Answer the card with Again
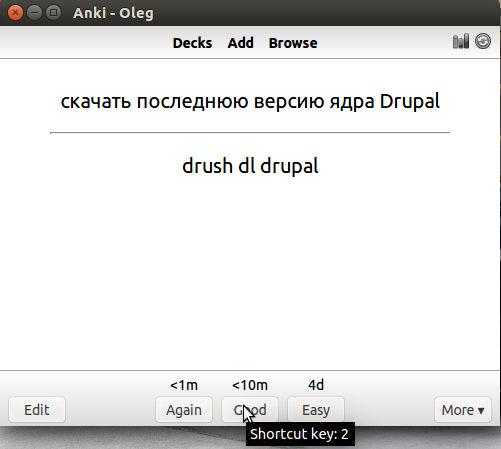Viewport: 501px width, 449px height. tap(184, 410)
